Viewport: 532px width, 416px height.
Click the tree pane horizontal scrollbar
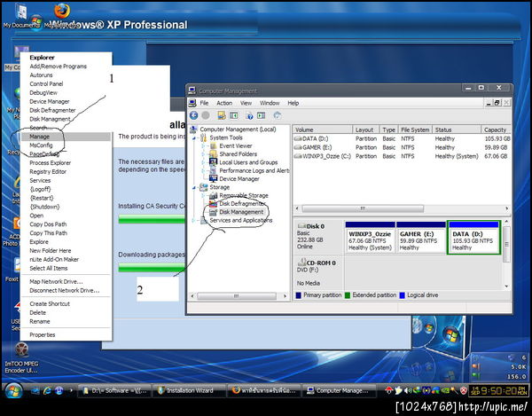239,296
